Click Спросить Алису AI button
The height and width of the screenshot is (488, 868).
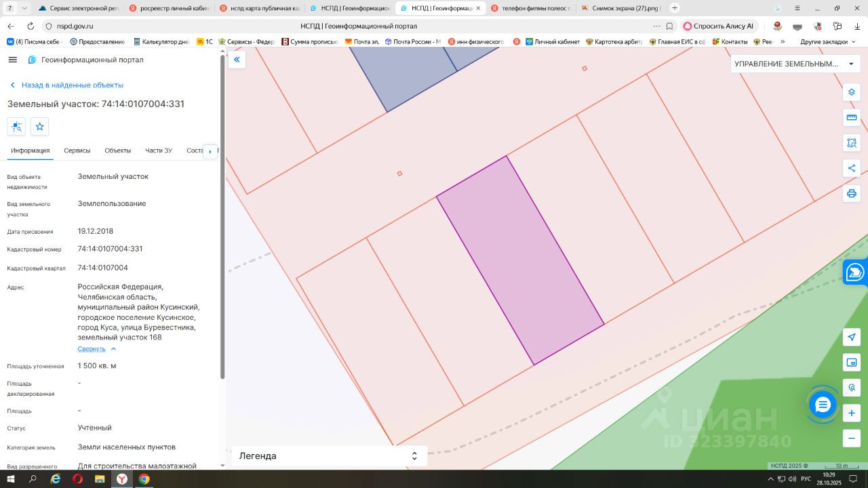click(719, 26)
